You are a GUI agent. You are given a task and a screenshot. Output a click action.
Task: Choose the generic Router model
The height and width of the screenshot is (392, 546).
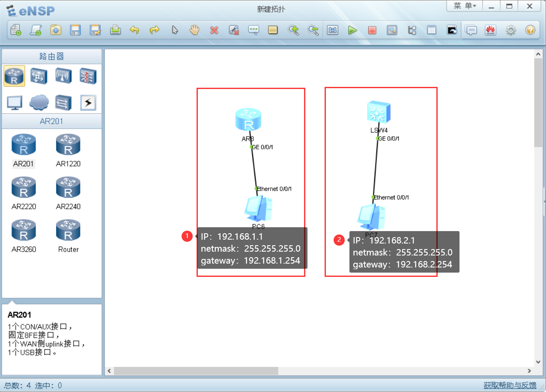(68, 236)
